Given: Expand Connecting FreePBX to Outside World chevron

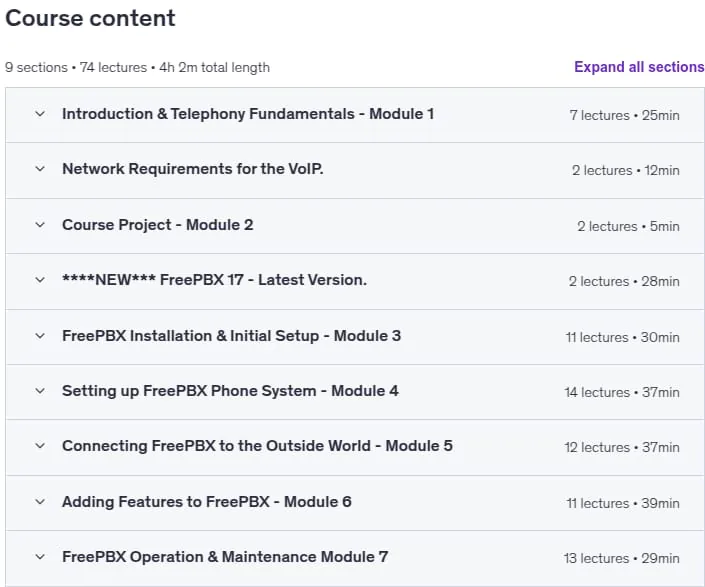Looking at the screenshot, I should (40, 446).
